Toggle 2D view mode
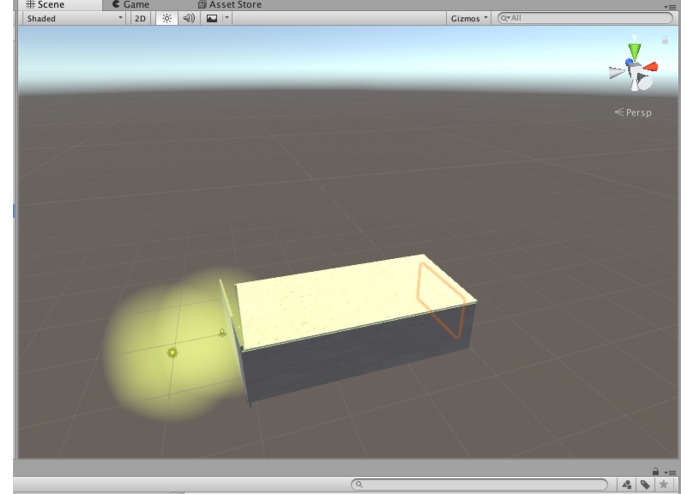This screenshot has height=494, width=695. coord(140,19)
